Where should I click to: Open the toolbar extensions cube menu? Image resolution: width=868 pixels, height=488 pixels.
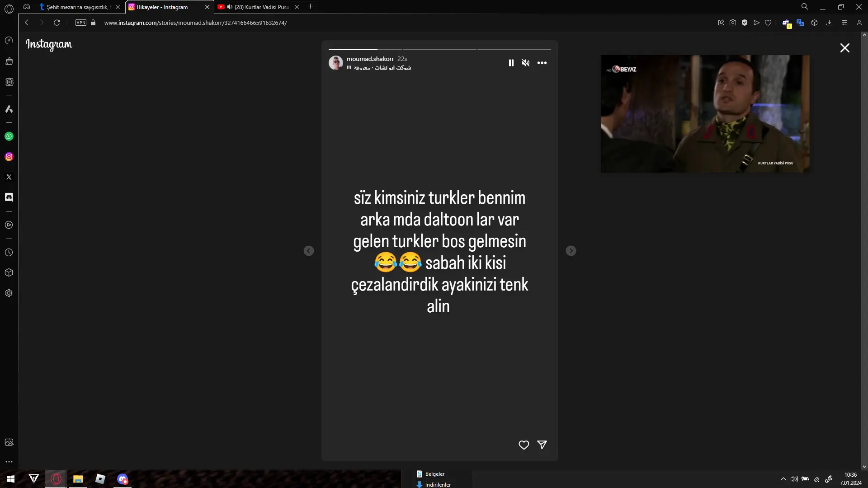point(815,23)
